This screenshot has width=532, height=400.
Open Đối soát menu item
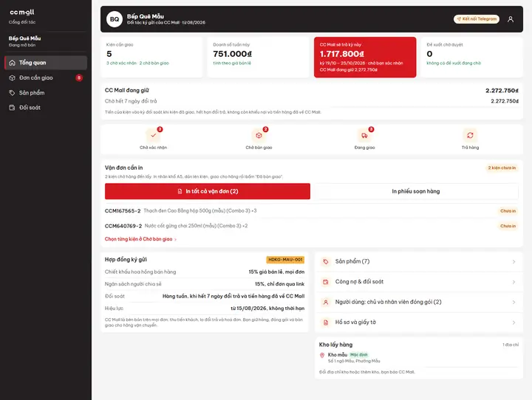click(46, 108)
